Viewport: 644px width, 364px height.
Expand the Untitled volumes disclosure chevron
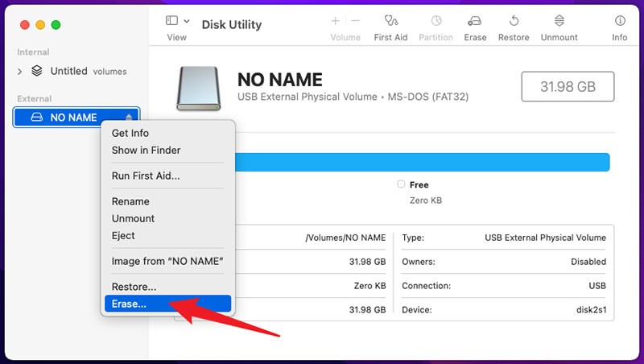(19, 72)
